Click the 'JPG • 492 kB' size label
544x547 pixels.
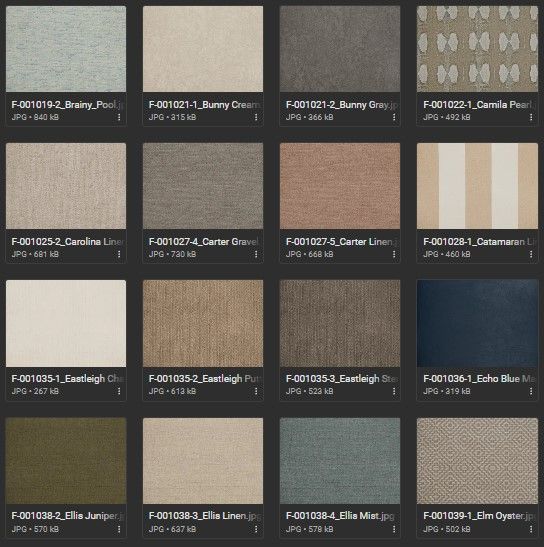pos(447,117)
